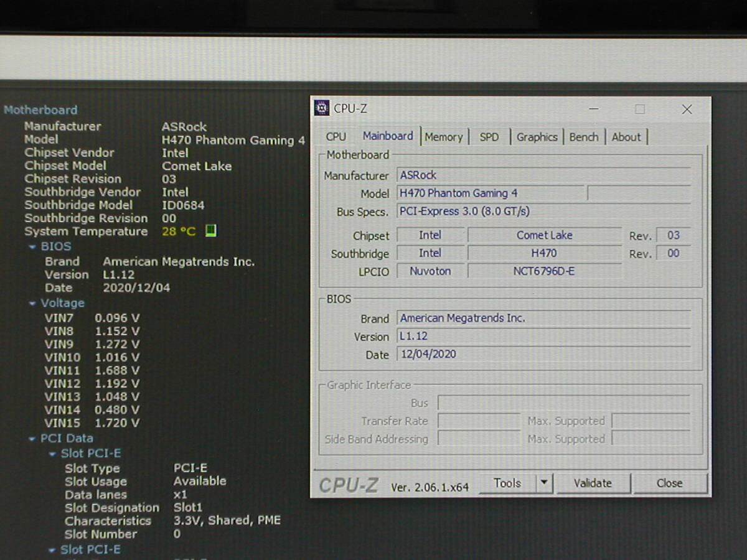747x560 pixels.
Task: Open the Graphics tab
Action: point(537,137)
